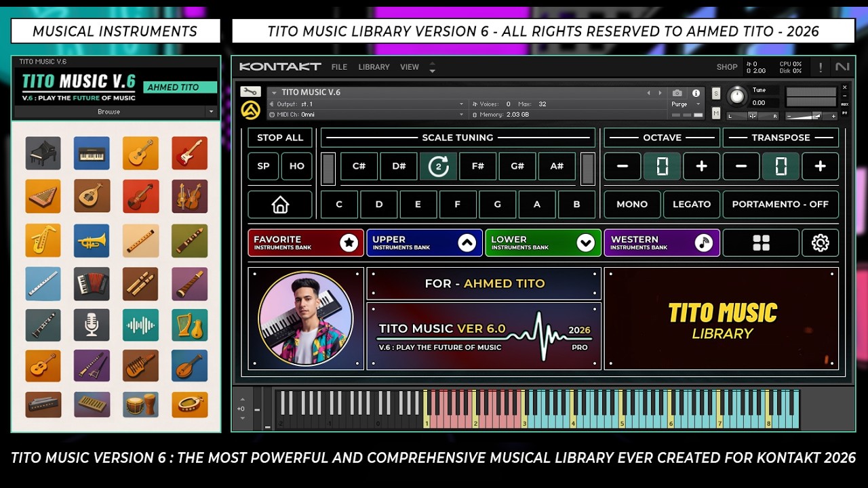Select the trumpet instrument icon
The width and height of the screenshot is (868, 488).
[x=92, y=241]
